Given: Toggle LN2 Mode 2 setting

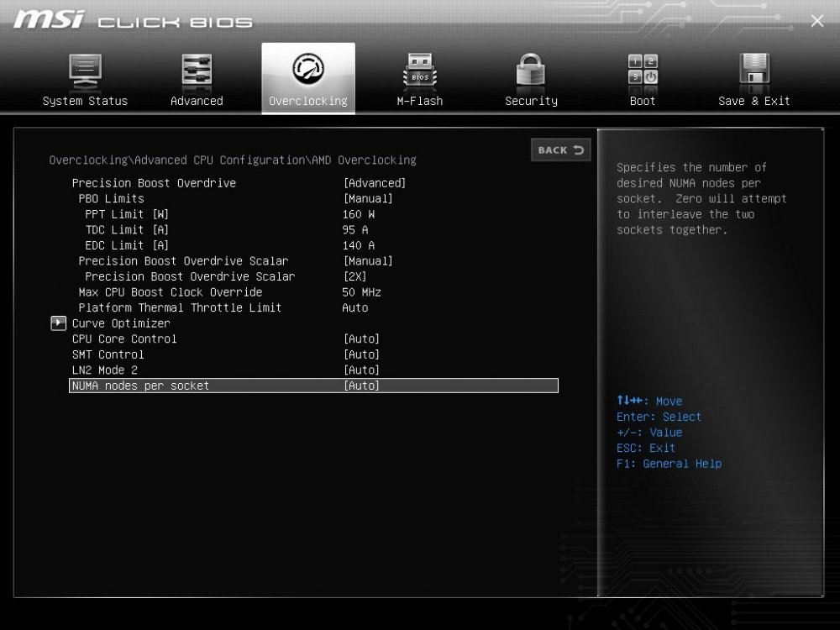Looking at the screenshot, I should 361,370.
